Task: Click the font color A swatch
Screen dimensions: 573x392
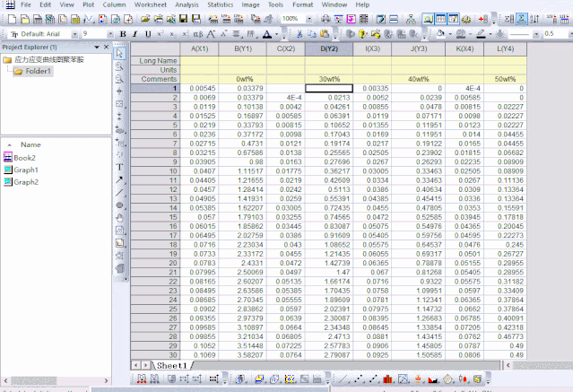Action: pos(267,34)
